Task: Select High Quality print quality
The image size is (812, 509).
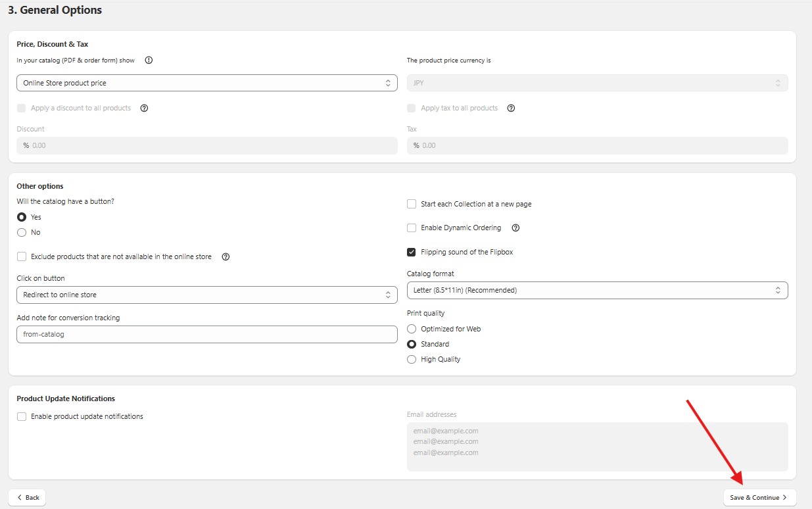Action: coord(412,359)
